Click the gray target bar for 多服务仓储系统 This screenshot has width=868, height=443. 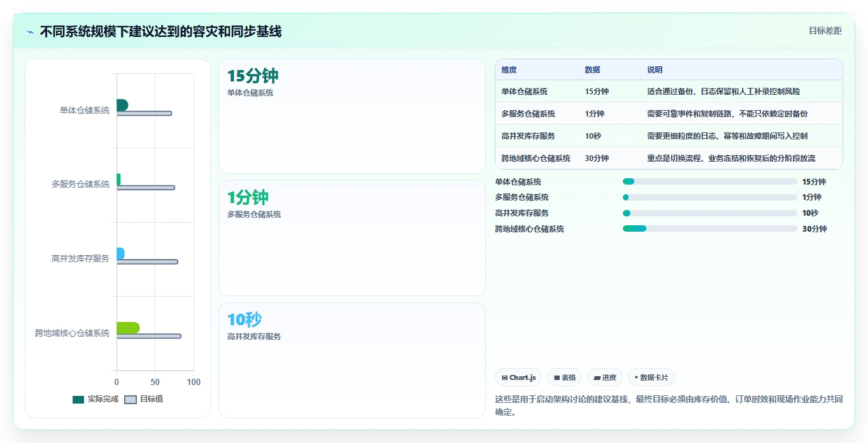tap(146, 188)
